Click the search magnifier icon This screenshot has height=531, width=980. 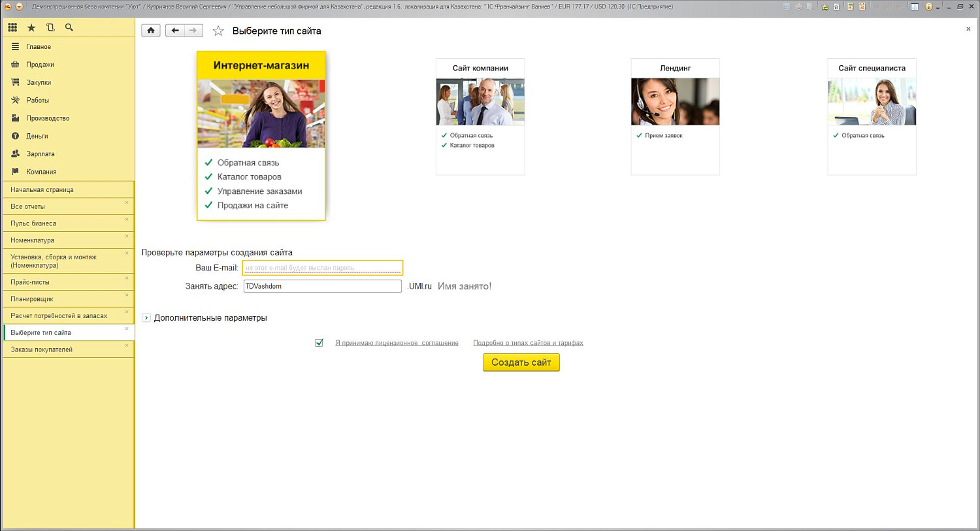coord(69,27)
